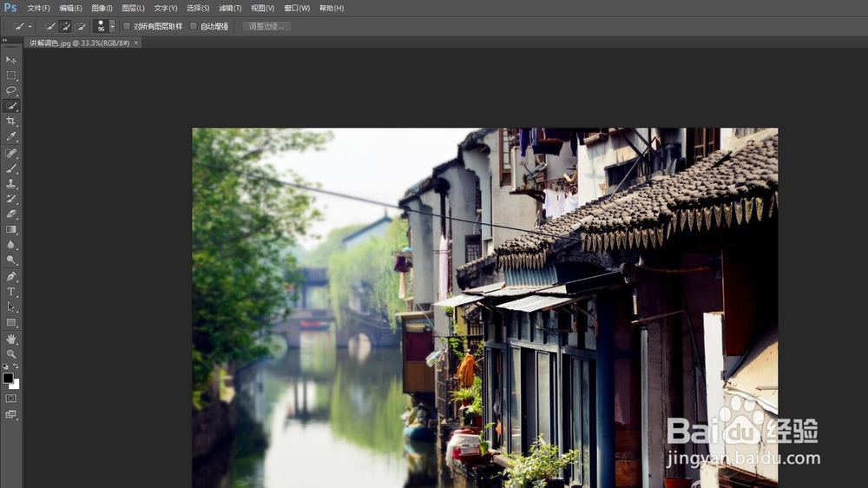Image resolution: width=868 pixels, height=488 pixels.
Task: Select the Crop tool
Action: (x=11, y=121)
